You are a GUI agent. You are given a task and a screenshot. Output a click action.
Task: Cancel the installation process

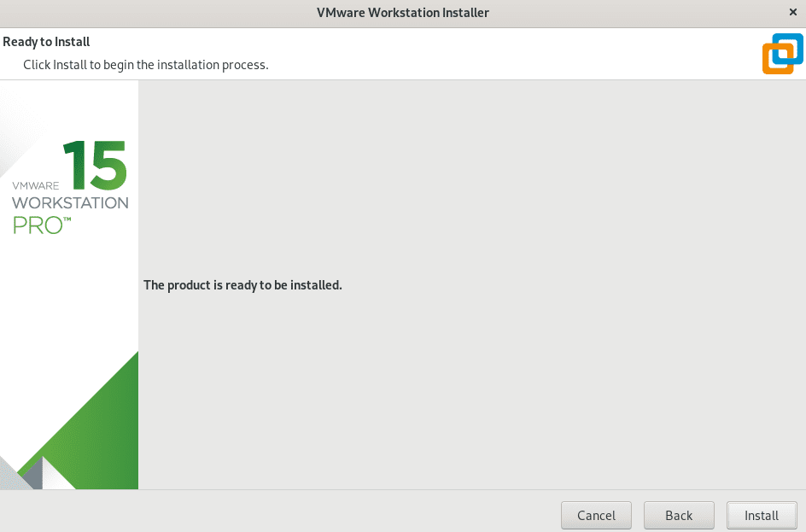(x=596, y=515)
